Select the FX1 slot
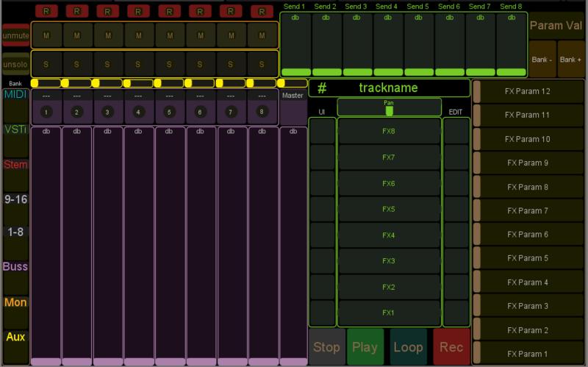 point(389,313)
